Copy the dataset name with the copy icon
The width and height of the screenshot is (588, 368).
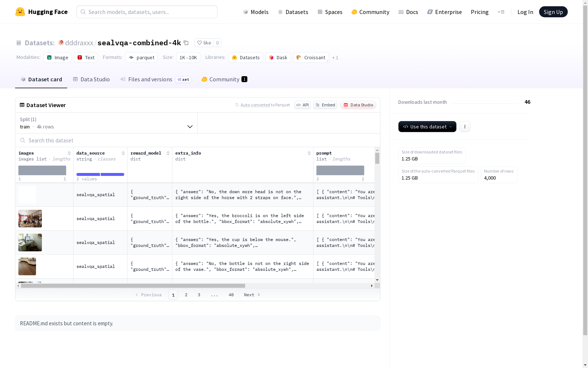pyautogui.click(x=186, y=43)
